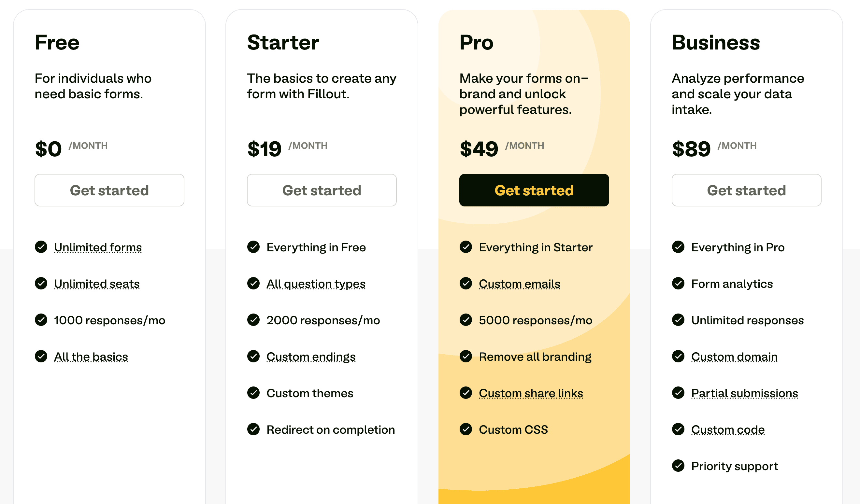Image resolution: width=860 pixels, height=504 pixels.
Task: Click checkmark icon beside Form analytics
Action: click(678, 283)
